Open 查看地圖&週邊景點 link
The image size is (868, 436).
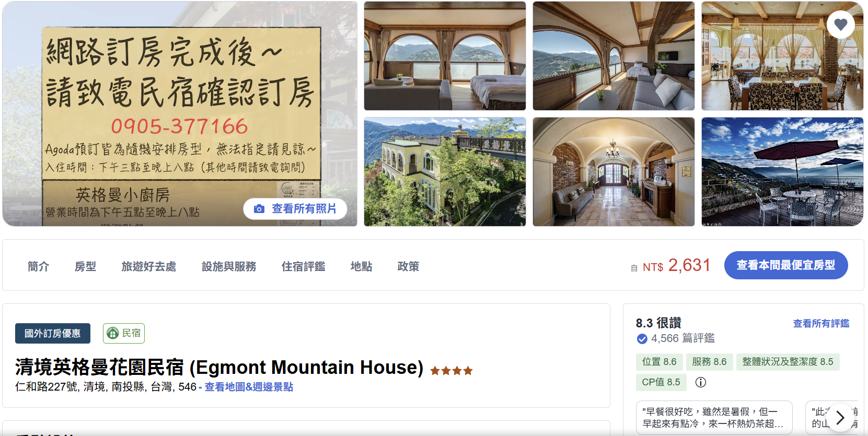click(249, 387)
